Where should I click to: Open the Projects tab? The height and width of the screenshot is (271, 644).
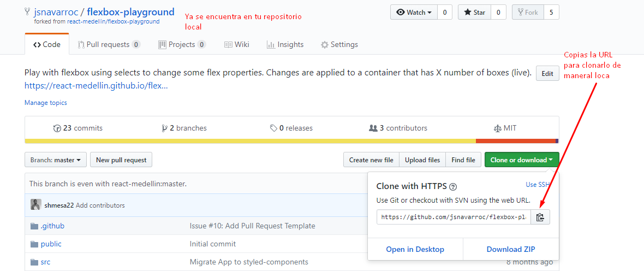coord(182,44)
